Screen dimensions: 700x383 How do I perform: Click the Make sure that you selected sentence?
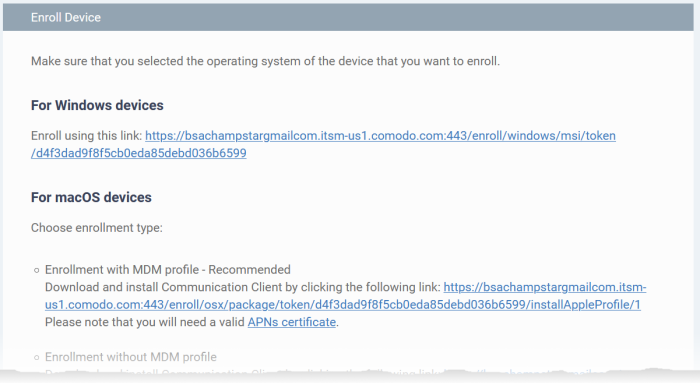265,61
